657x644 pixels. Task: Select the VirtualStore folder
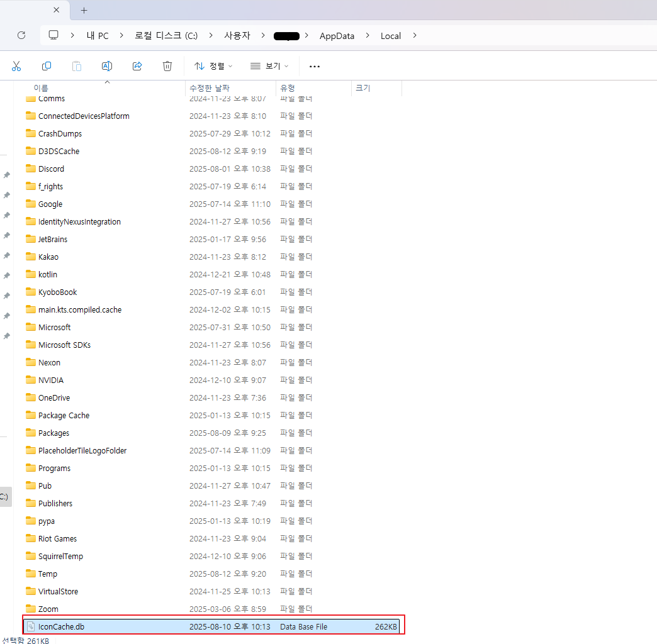[x=58, y=591]
